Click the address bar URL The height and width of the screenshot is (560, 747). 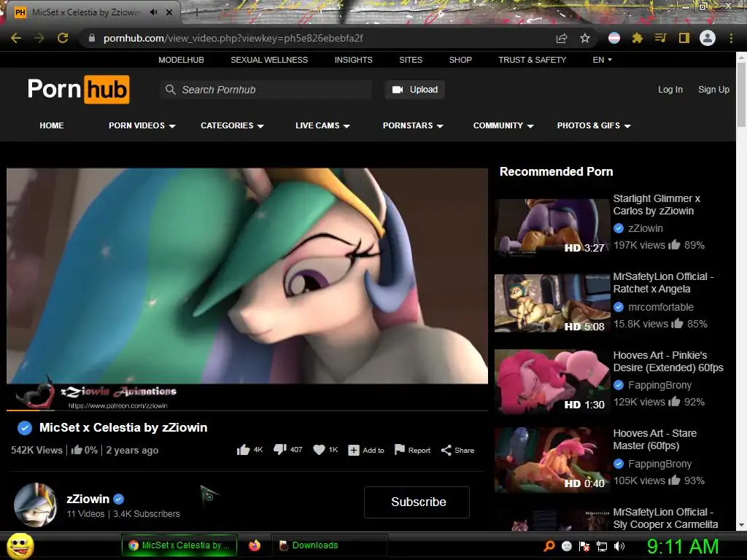pos(233,38)
